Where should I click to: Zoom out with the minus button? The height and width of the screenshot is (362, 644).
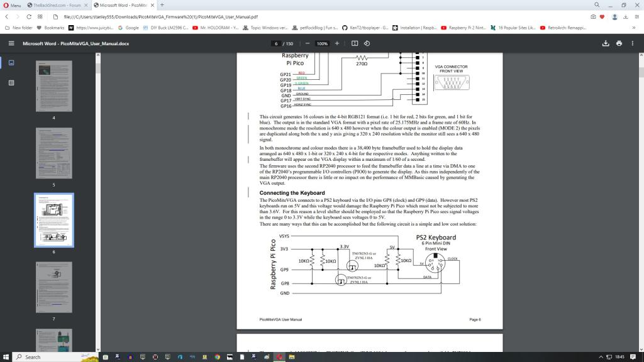pyautogui.click(x=308, y=43)
